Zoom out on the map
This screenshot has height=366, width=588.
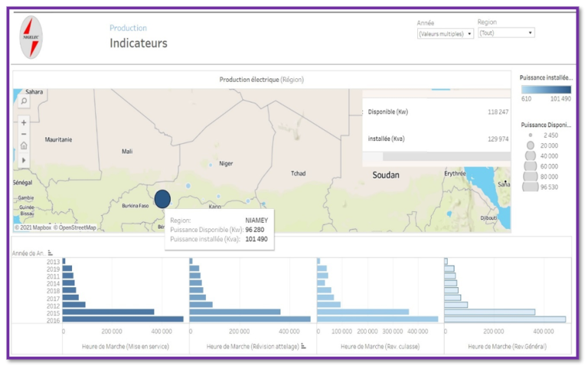coord(24,134)
